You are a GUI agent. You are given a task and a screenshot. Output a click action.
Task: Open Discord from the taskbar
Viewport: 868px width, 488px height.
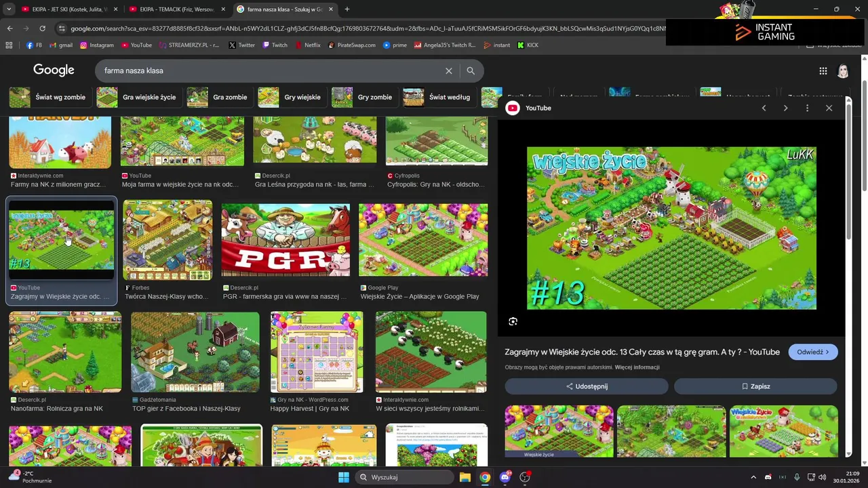click(505, 477)
